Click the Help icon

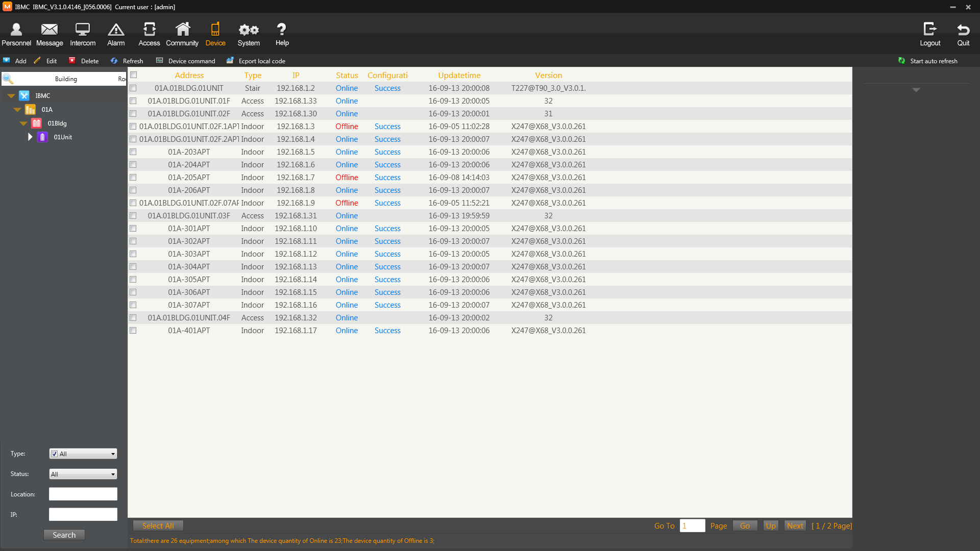(281, 34)
